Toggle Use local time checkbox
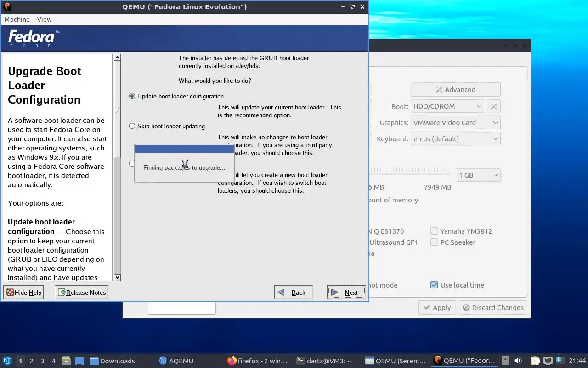Viewport: 588px width, 368px height. click(x=434, y=285)
